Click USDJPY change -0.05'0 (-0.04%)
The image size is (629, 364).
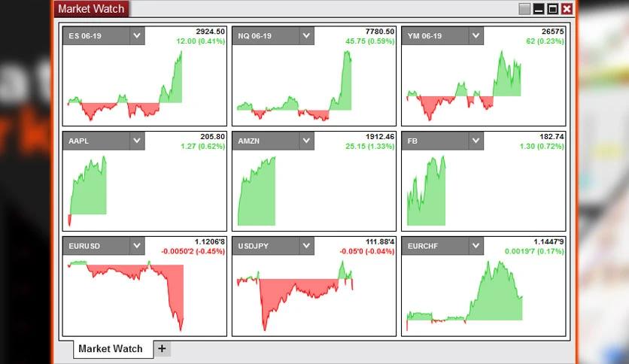coord(367,251)
